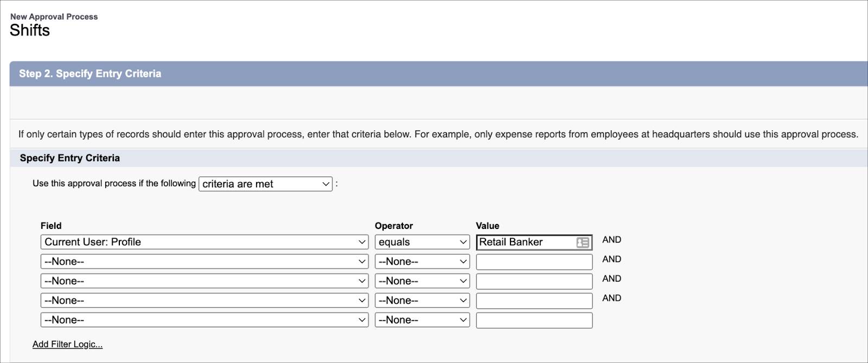Click the 'Add Filter Logic...' link
This screenshot has width=868, height=363.
[x=67, y=344]
